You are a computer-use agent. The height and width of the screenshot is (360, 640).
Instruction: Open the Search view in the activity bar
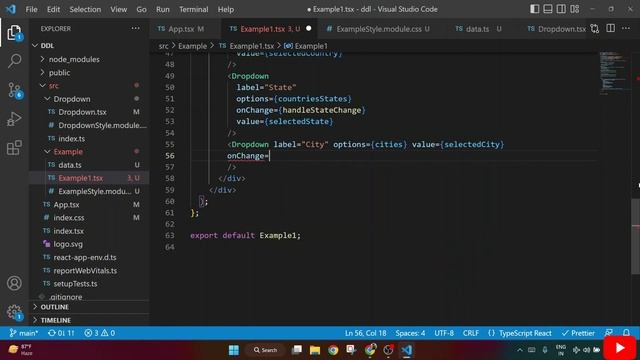coord(14,61)
